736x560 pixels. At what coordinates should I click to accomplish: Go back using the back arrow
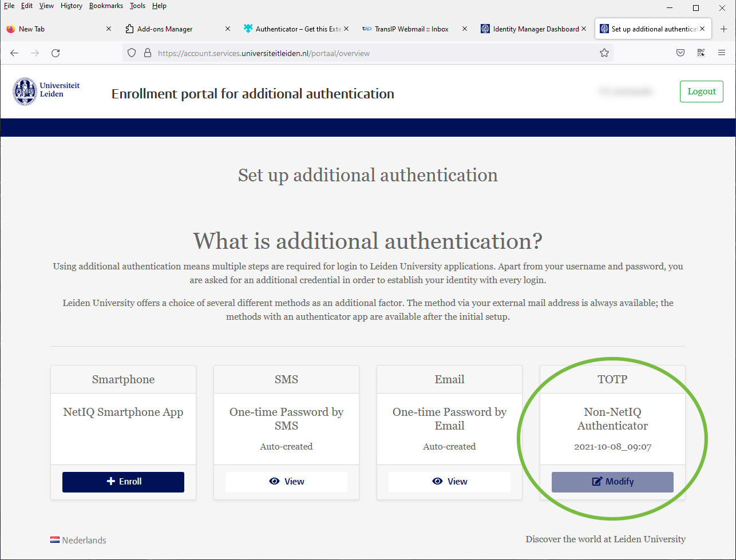(14, 53)
